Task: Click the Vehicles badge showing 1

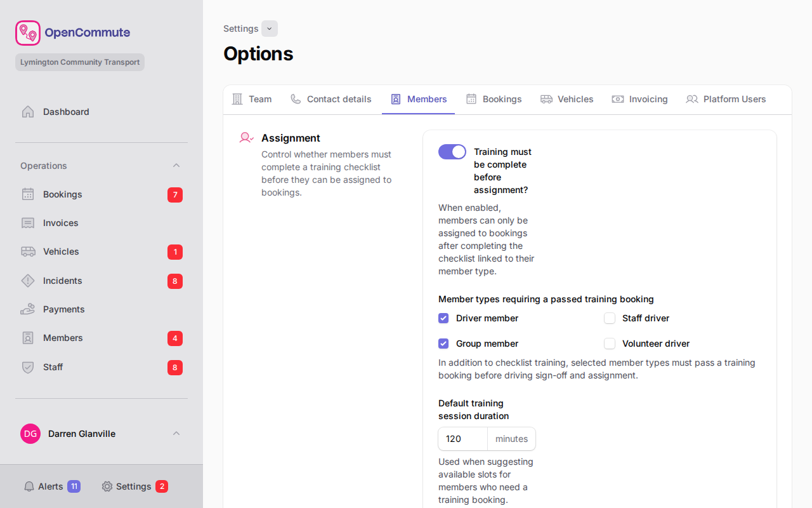Action: click(175, 252)
